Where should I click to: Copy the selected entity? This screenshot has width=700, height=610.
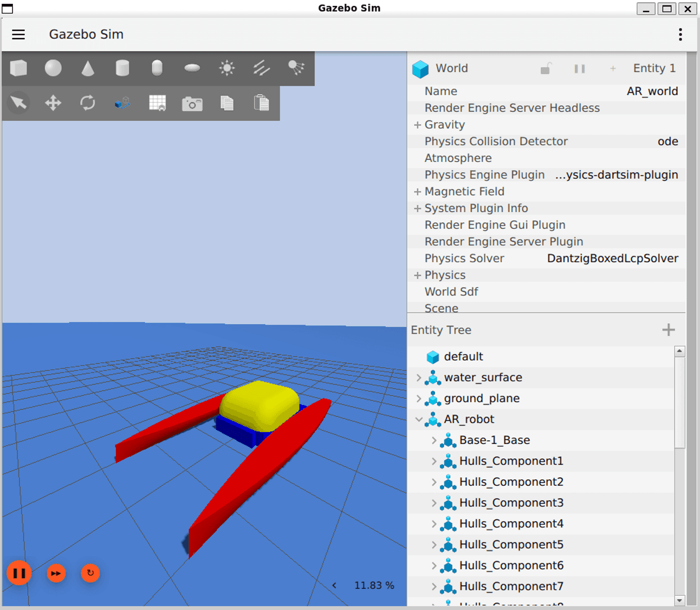(x=226, y=103)
